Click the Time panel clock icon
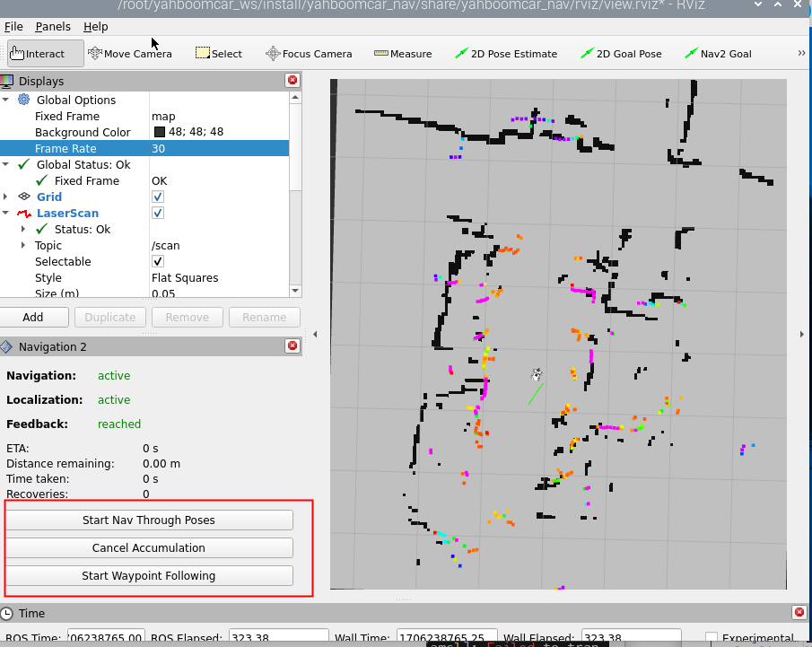812x647 pixels. click(7, 613)
